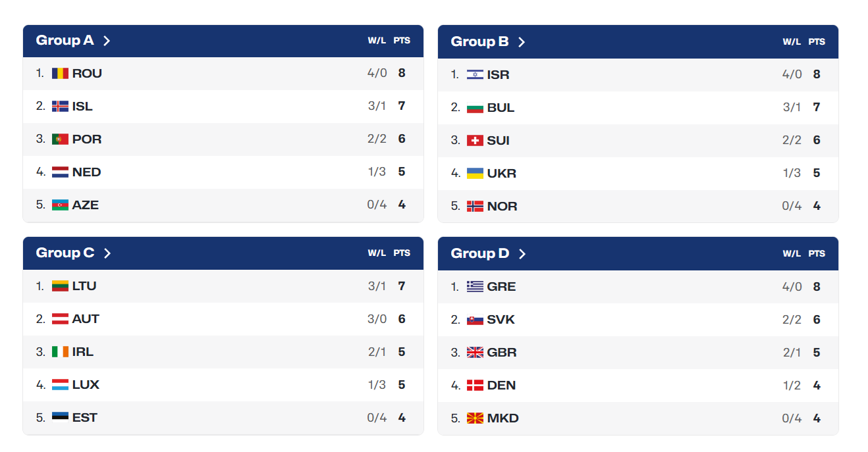Click the Great Britain flag beside GBR
868x452 pixels.
tap(475, 352)
